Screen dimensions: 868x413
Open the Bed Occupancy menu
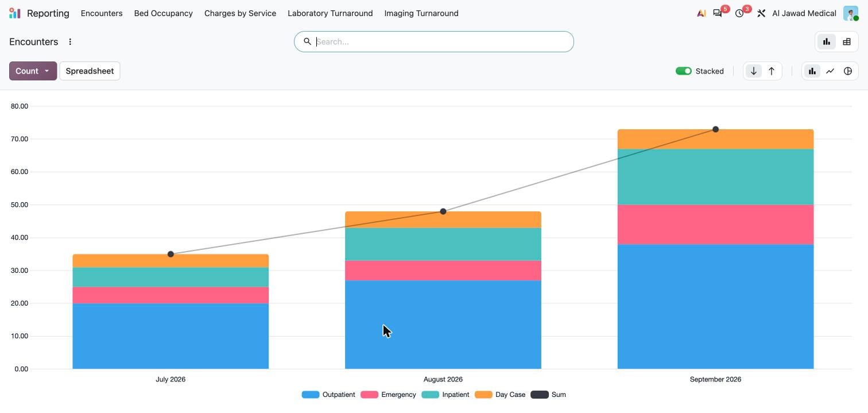[164, 13]
